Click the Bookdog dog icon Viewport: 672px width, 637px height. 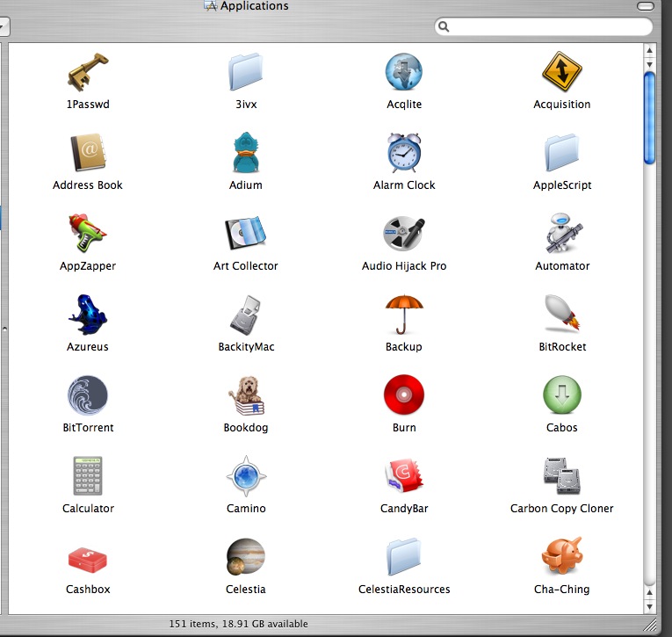point(247,395)
